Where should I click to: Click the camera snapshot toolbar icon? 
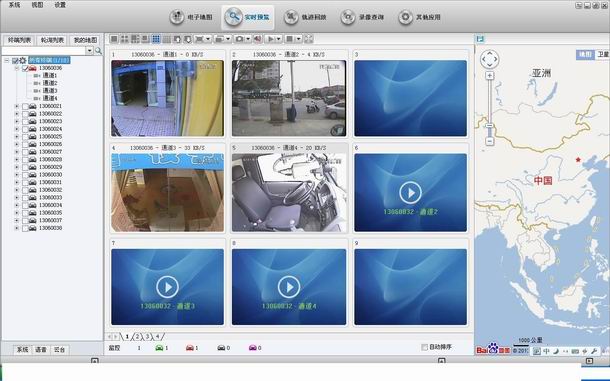239,39
